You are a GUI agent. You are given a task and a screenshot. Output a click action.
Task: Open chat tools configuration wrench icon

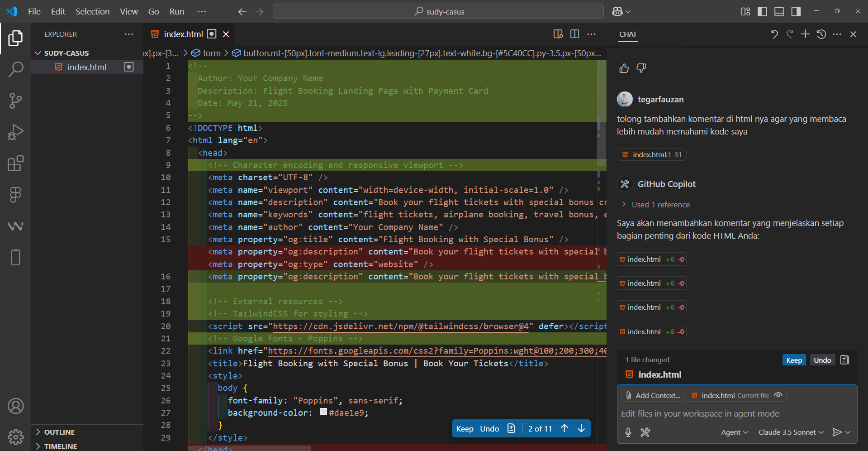click(645, 432)
